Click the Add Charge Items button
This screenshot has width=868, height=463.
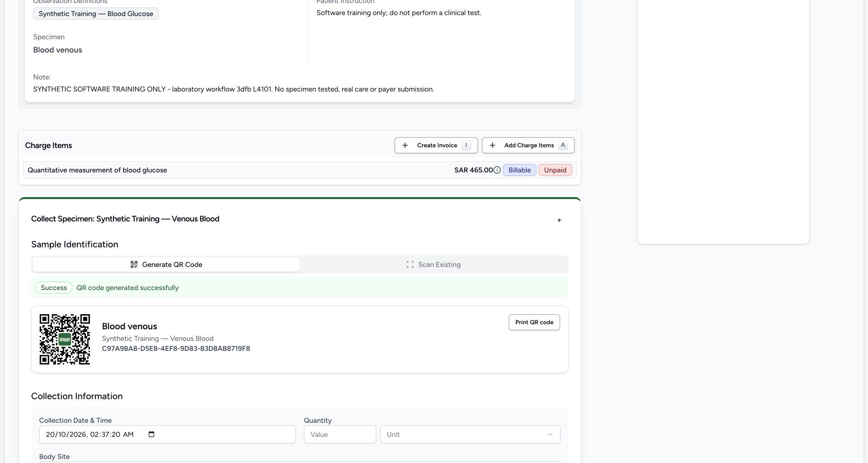point(528,145)
